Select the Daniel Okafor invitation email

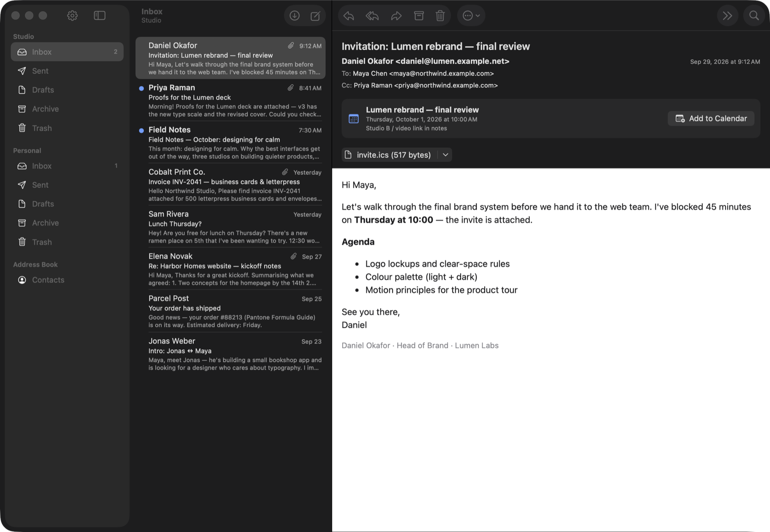[x=231, y=58]
